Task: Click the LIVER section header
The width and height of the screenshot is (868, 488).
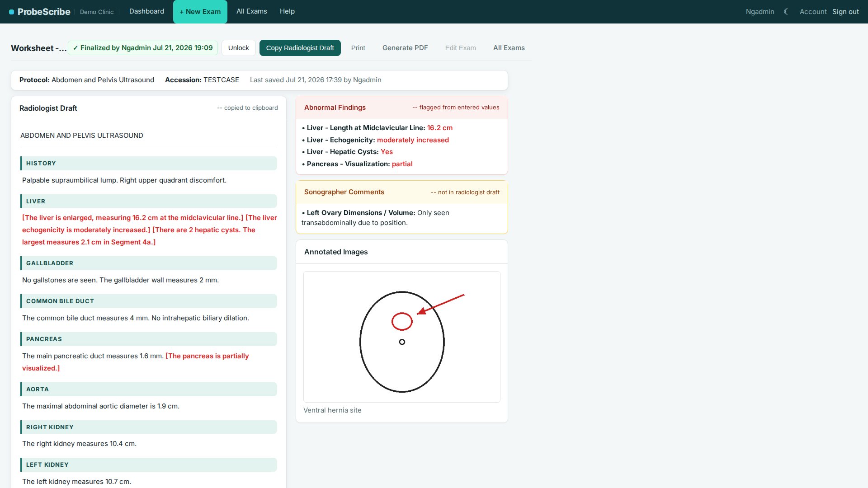Action: click(x=149, y=201)
